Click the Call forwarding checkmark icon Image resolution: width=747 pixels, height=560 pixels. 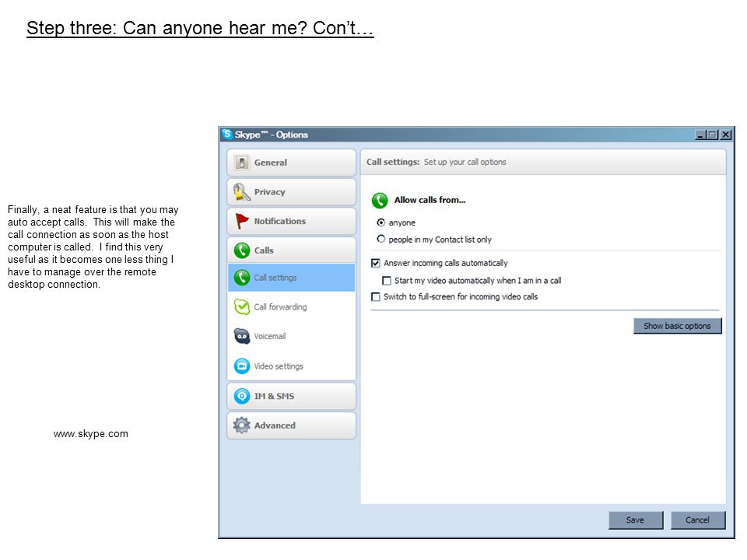pos(242,306)
